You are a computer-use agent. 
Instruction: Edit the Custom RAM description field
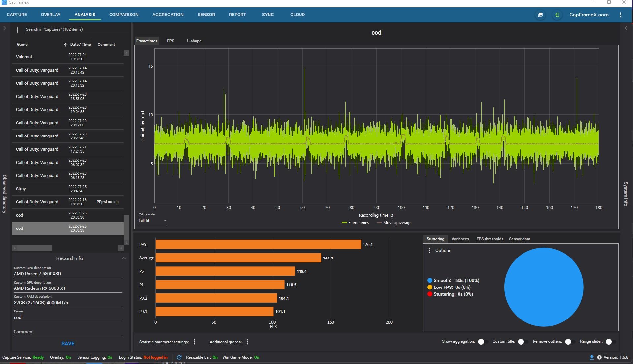point(68,303)
